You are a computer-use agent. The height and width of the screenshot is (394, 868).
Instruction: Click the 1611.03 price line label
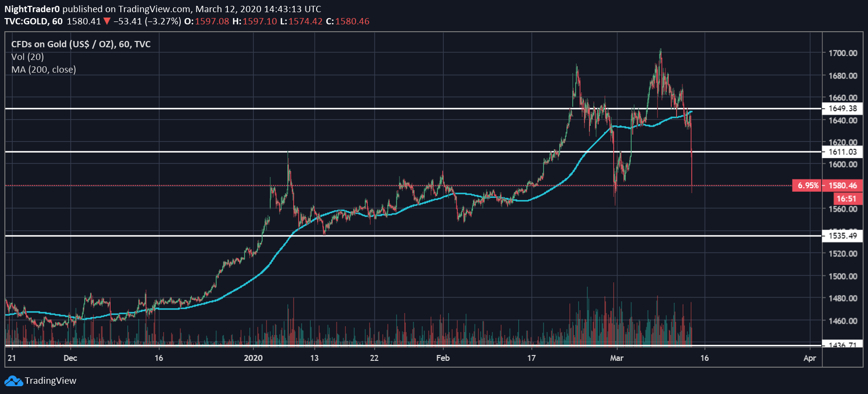tap(843, 152)
